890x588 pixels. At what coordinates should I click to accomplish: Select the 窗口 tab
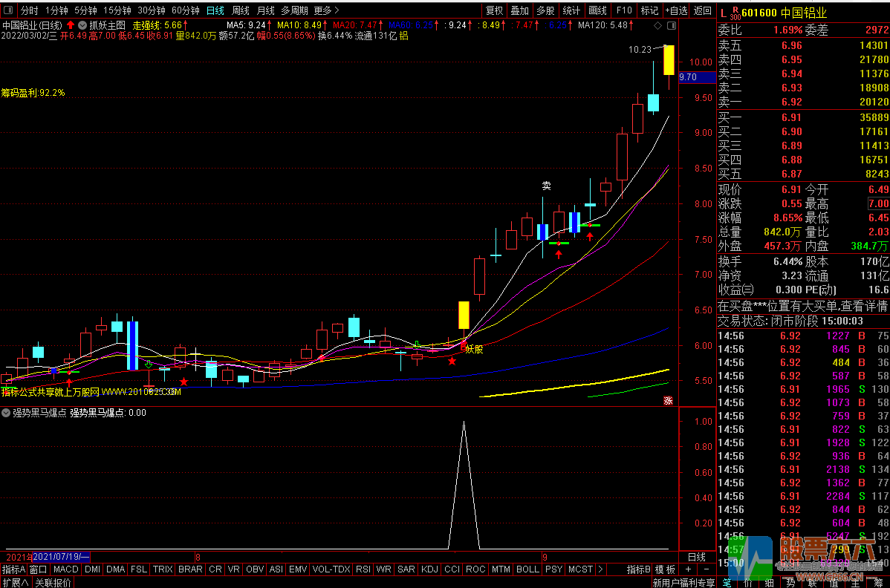tap(39, 569)
